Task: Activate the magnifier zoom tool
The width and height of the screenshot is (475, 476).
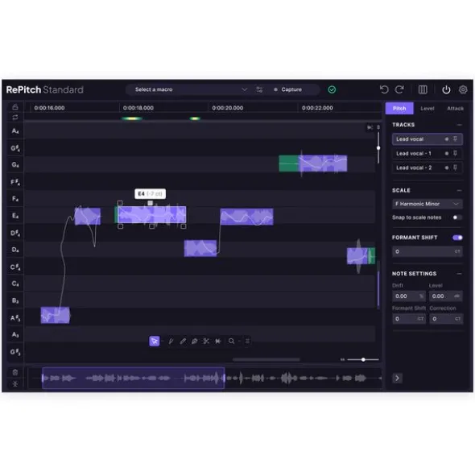Action: [x=231, y=341]
